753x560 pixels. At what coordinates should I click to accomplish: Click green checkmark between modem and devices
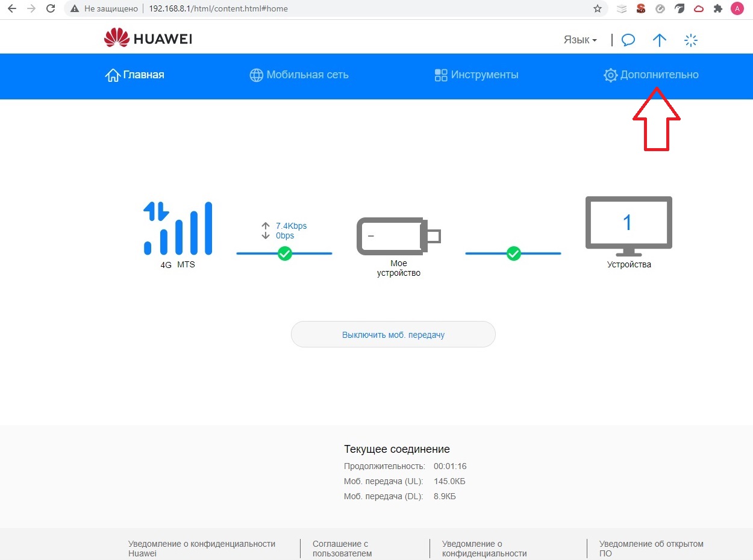pos(513,254)
